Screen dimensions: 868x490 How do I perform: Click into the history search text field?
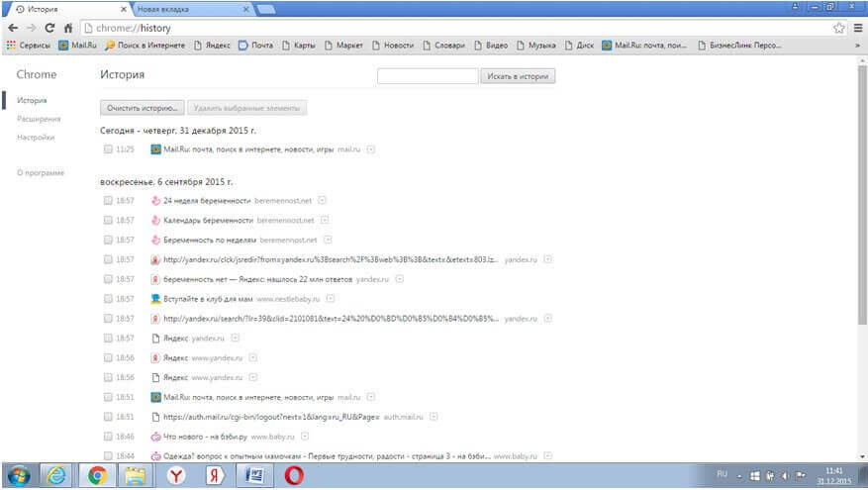point(428,76)
